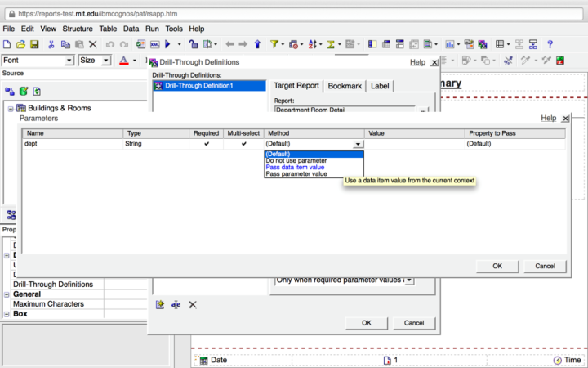Viewport: 588px width, 368px height.
Task: Click the Filter funnel icon
Action: (x=274, y=44)
